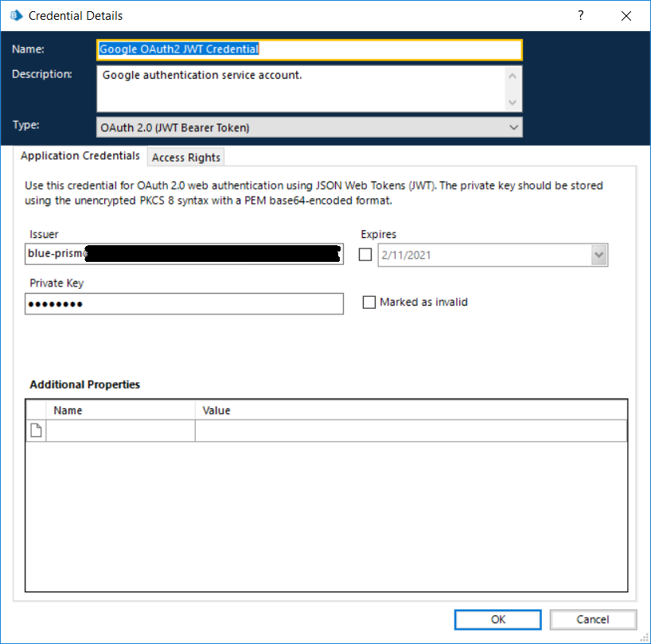This screenshot has width=651, height=644.
Task: Click the Issuer input field
Action: coord(185,254)
